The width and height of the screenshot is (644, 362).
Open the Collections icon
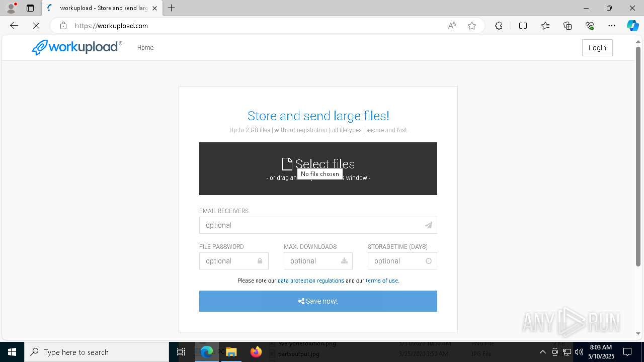click(x=568, y=26)
